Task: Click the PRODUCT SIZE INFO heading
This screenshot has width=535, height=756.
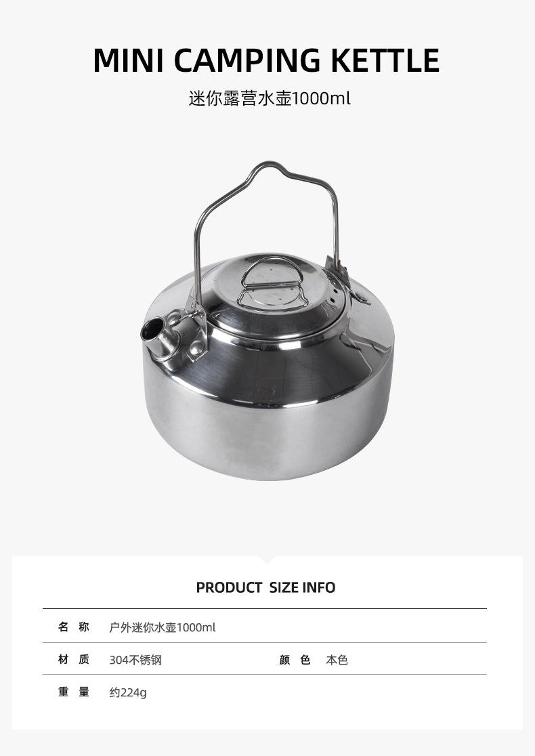Action: (265, 587)
